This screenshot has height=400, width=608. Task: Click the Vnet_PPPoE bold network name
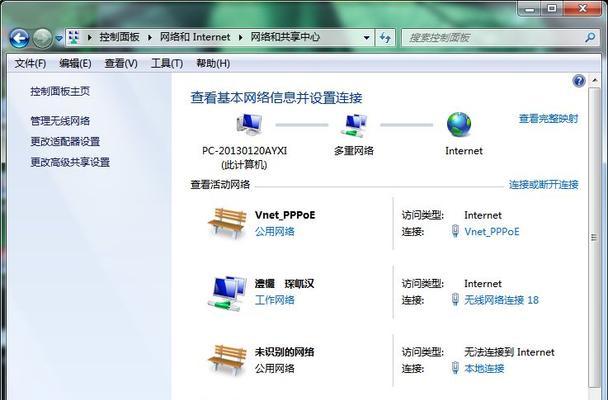[x=285, y=215]
